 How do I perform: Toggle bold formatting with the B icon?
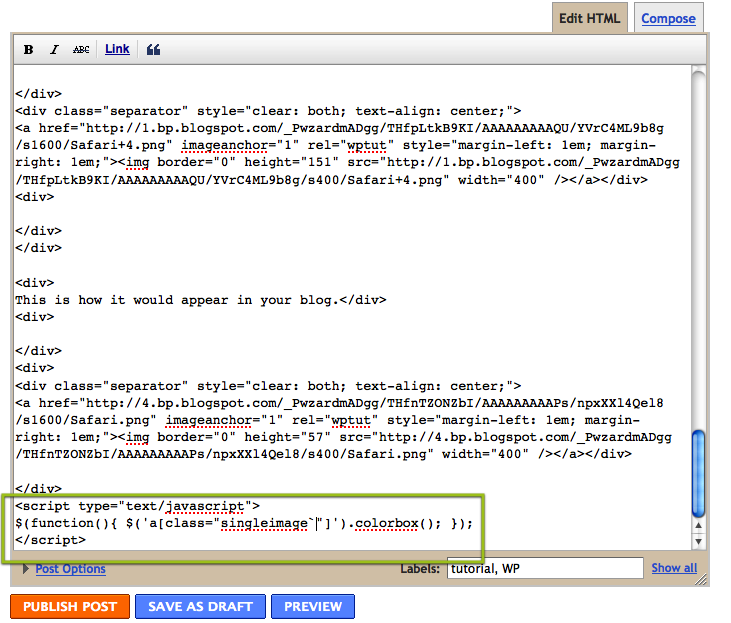28,49
